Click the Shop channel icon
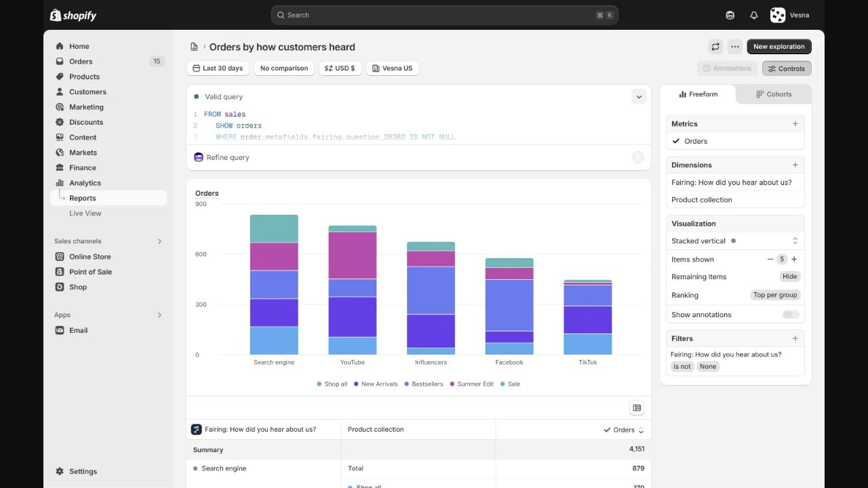This screenshot has width=868, height=488. coord(60,287)
